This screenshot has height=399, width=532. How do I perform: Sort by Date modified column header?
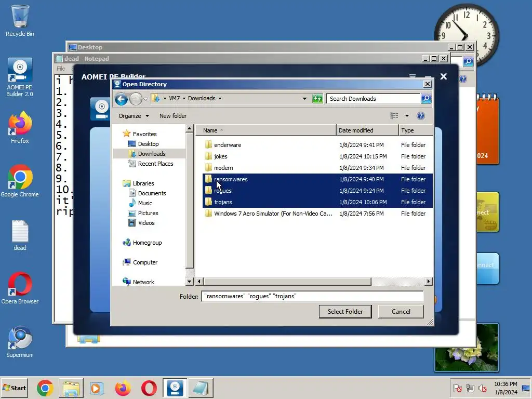[x=367, y=130]
